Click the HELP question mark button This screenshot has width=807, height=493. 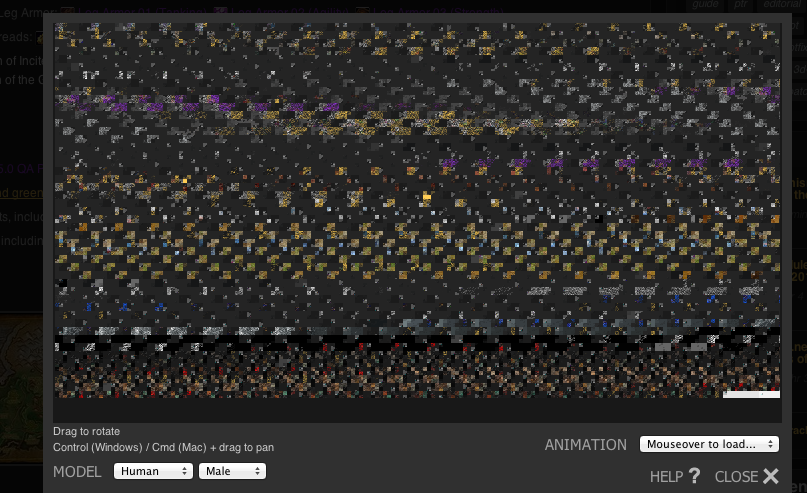pos(675,477)
